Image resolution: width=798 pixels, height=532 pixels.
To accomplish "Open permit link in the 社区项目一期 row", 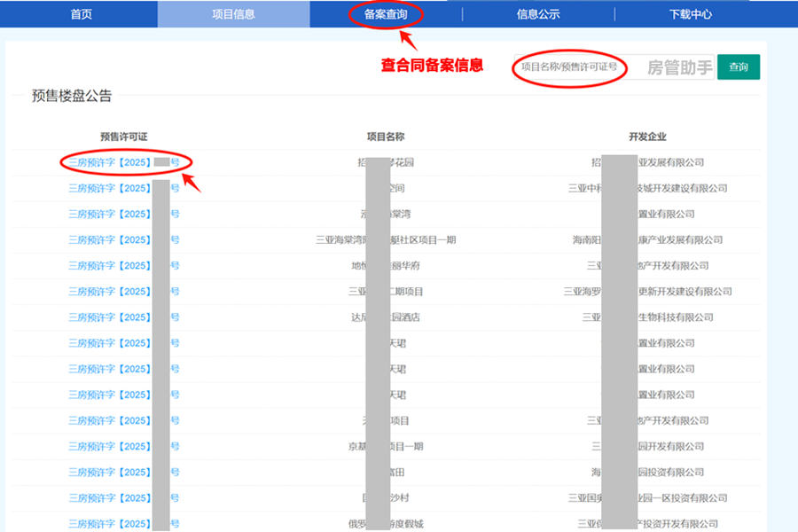I will tap(110, 239).
